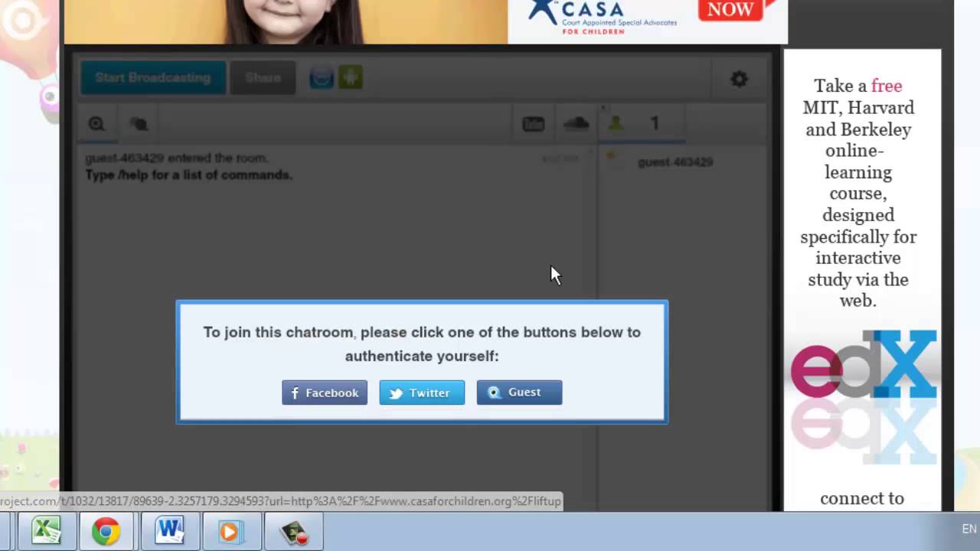
Task: Click the EN language indicator in taskbar
Action: coord(969,529)
